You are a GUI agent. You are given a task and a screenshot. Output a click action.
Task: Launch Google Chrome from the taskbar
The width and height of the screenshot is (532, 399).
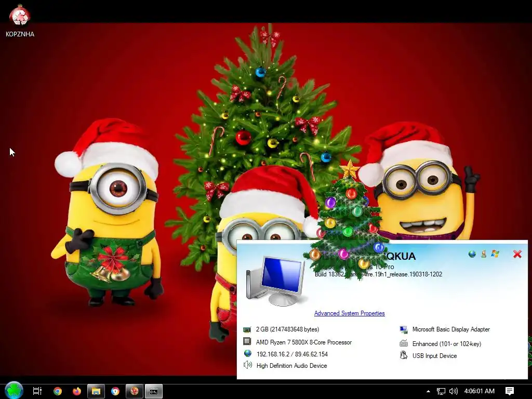click(58, 391)
